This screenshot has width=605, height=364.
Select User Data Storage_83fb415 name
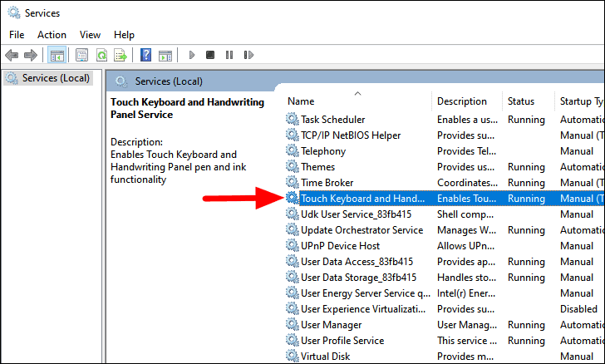[358, 278]
